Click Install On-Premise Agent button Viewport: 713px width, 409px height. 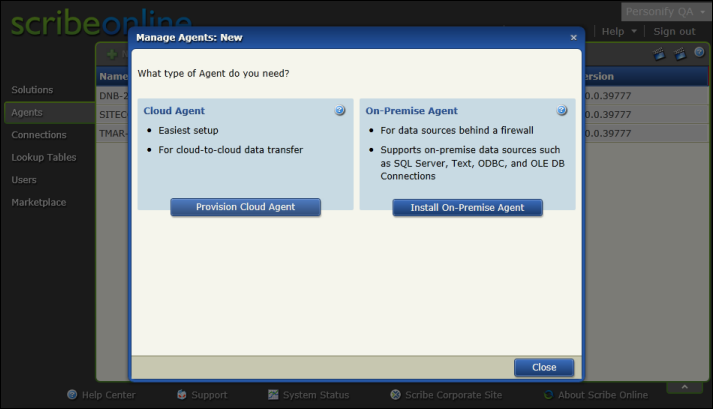[467, 207]
